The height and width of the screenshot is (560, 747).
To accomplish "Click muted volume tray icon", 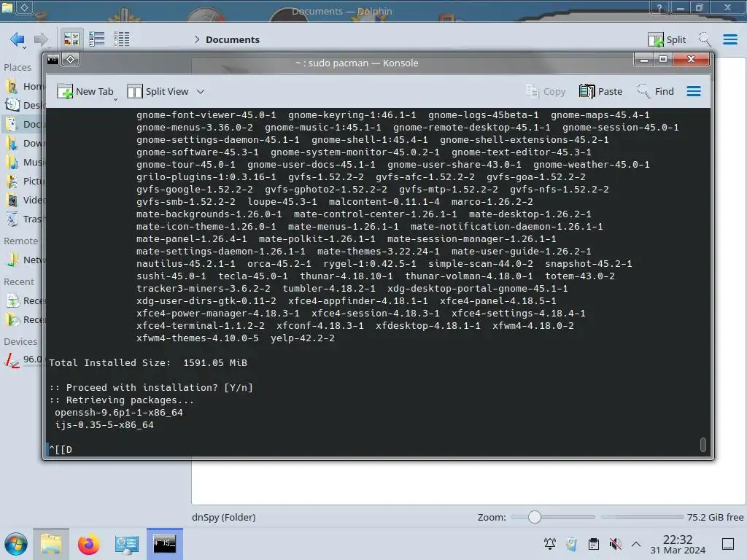I will click(x=615, y=544).
